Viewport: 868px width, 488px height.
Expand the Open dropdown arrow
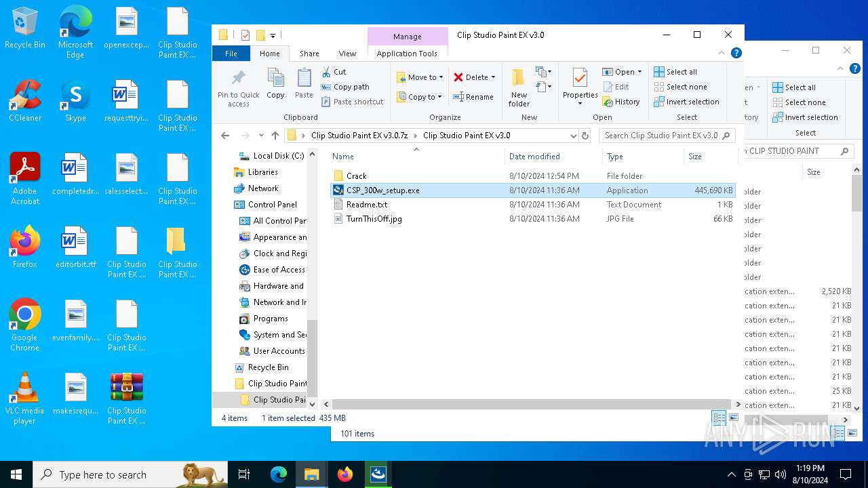point(639,72)
